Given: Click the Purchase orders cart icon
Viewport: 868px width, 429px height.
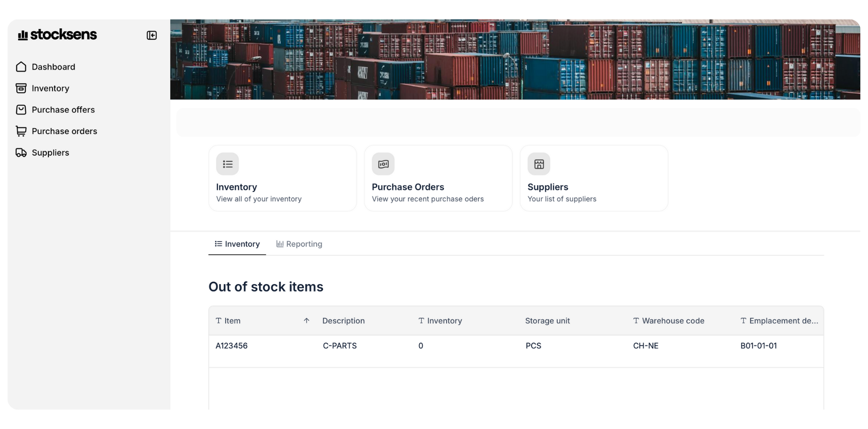Looking at the screenshot, I should click(21, 131).
